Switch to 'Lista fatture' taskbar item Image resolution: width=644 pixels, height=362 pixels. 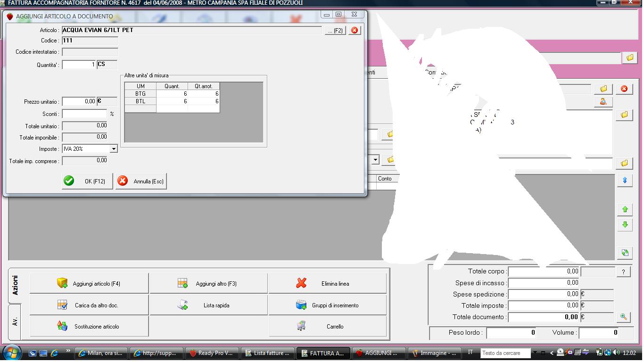tap(267, 353)
